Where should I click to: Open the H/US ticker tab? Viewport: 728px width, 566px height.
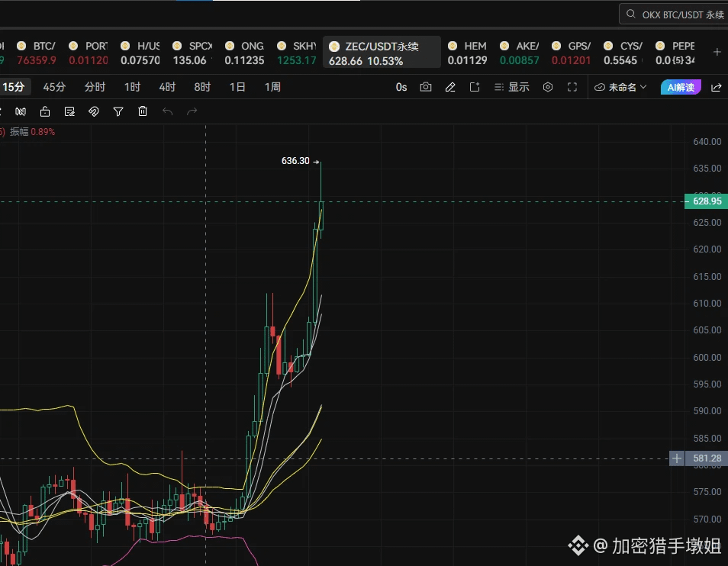coord(140,53)
